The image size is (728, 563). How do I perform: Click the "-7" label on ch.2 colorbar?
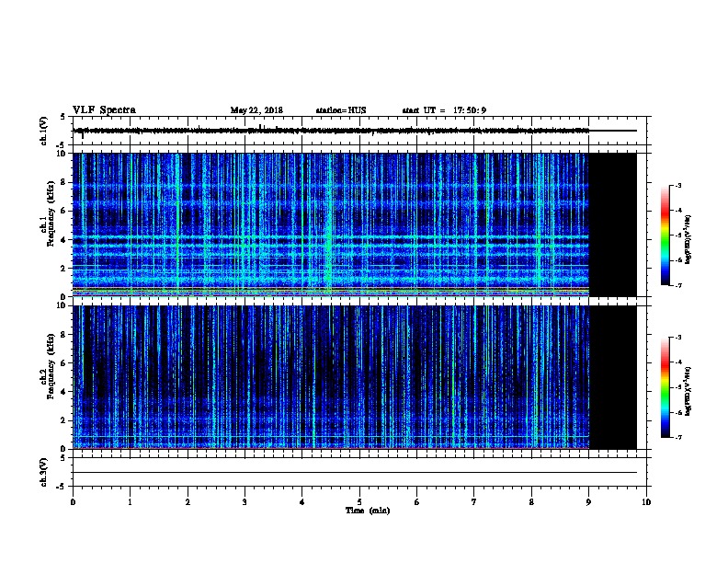[x=678, y=437]
